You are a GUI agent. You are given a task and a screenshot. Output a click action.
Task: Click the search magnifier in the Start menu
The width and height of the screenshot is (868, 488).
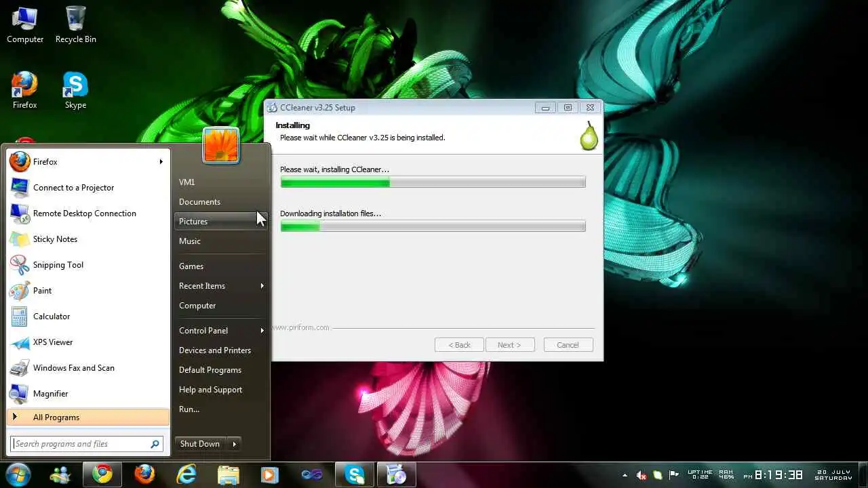(155, 444)
